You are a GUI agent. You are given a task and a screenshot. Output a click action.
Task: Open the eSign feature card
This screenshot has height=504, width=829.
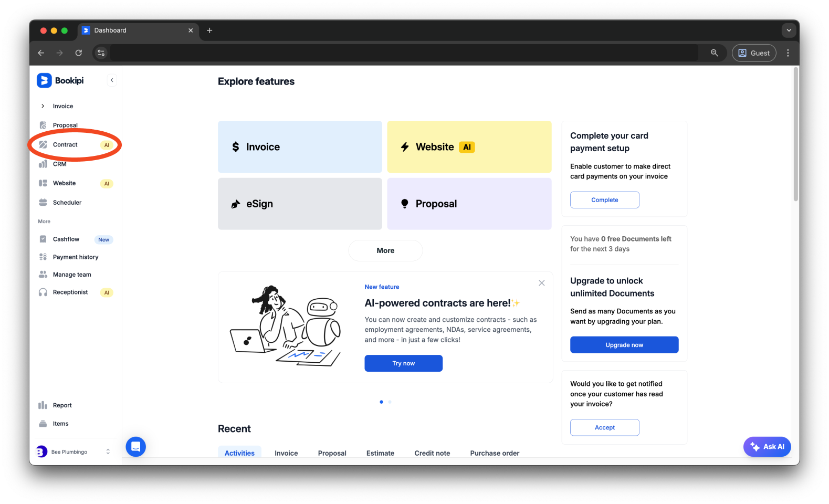pyautogui.click(x=300, y=204)
